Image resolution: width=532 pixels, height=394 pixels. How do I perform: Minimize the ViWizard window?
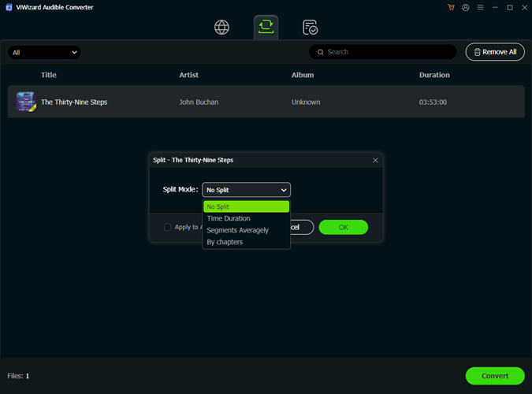tap(495, 7)
